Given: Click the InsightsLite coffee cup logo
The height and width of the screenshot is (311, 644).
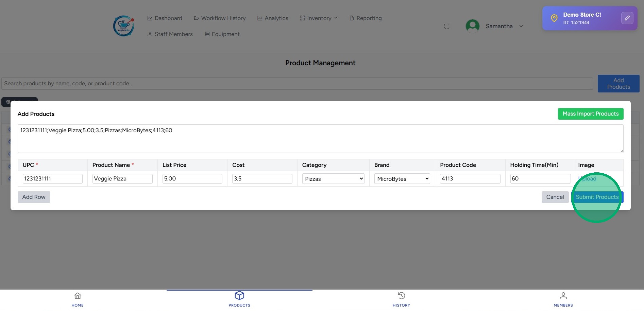Looking at the screenshot, I should pyautogui.click(x=123, y=26).
